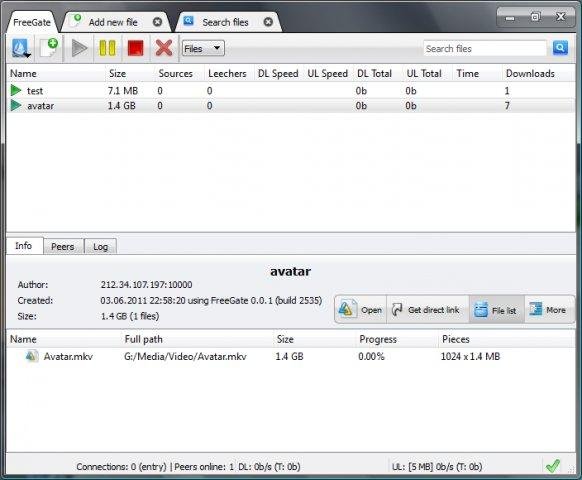
Task: Delete the selected file with the red X icon
Action: click(x=164, y=48)
